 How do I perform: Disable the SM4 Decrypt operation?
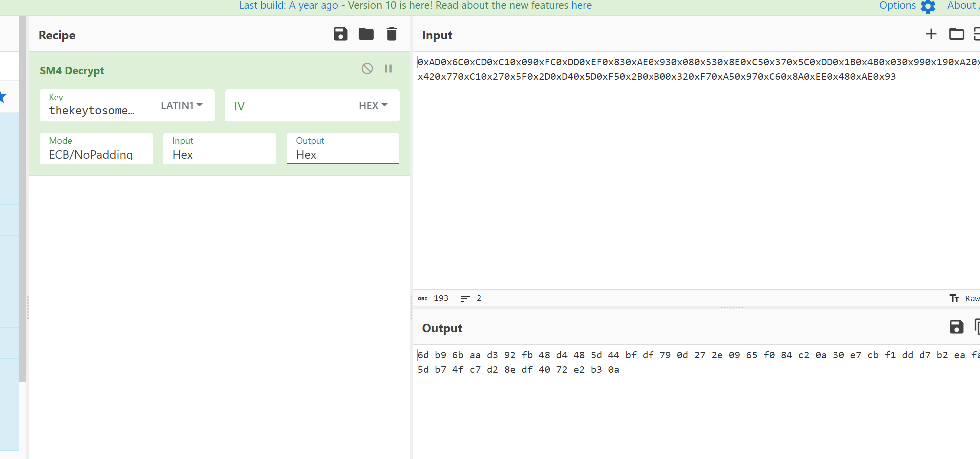coord(367,69)
